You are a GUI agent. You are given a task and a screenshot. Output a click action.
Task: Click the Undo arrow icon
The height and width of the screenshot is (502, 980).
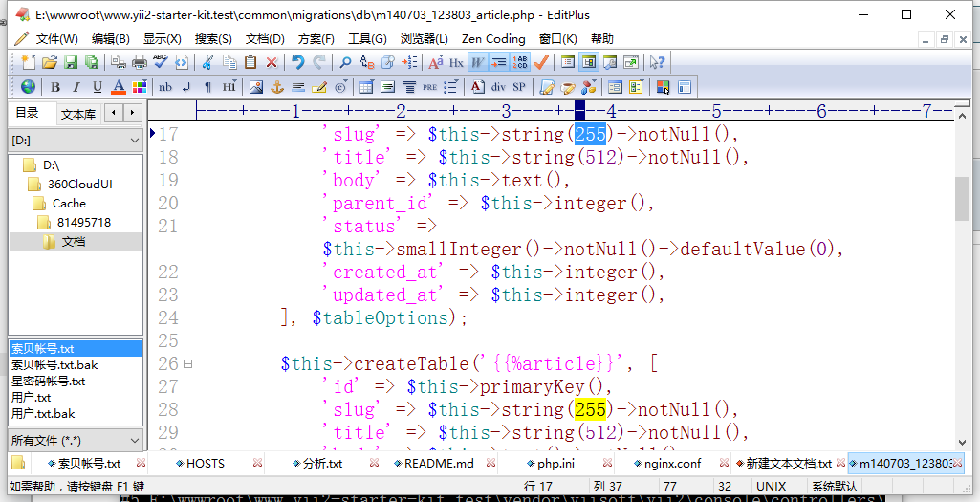pos(298,62)
